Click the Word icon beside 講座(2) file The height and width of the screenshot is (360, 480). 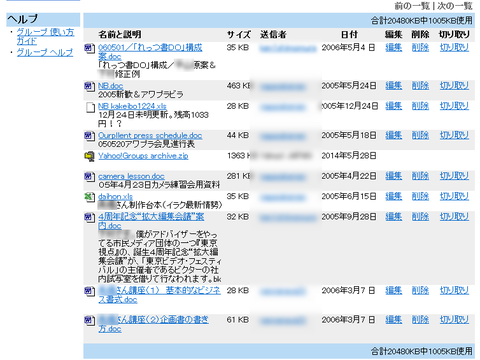(x=89, y=321)
